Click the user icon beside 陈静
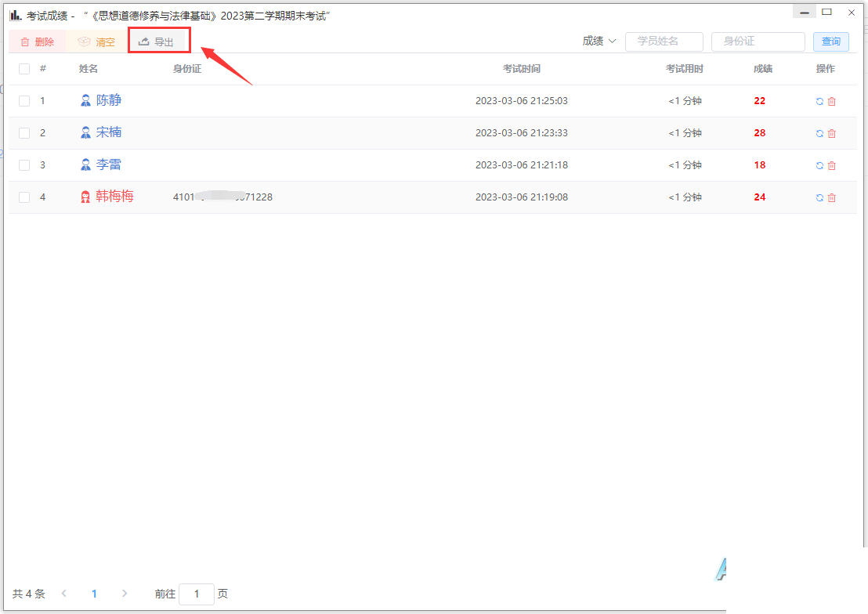 coord(85,101)
